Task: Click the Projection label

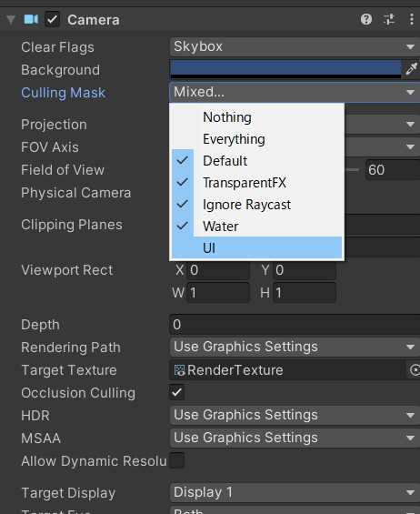Action: click(x=54, y=125)
